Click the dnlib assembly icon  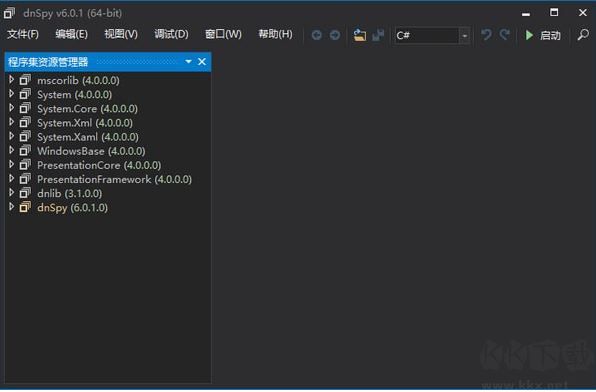(x=25, y=193)
